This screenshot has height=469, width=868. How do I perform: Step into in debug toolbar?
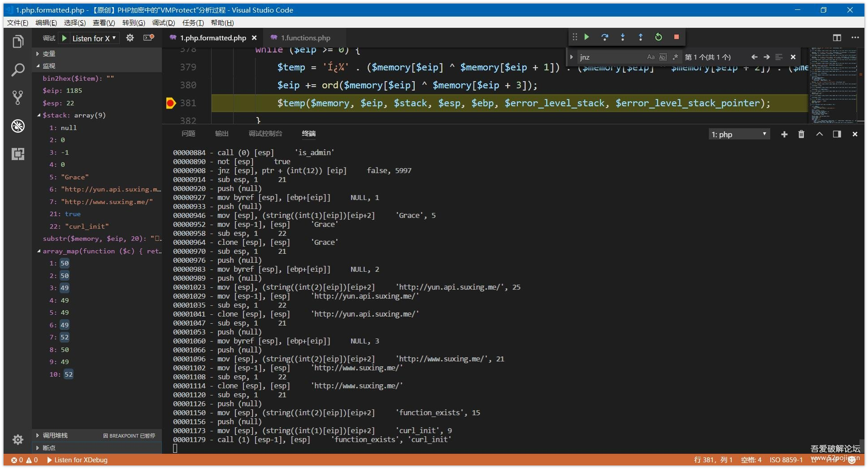pos(623,37)
